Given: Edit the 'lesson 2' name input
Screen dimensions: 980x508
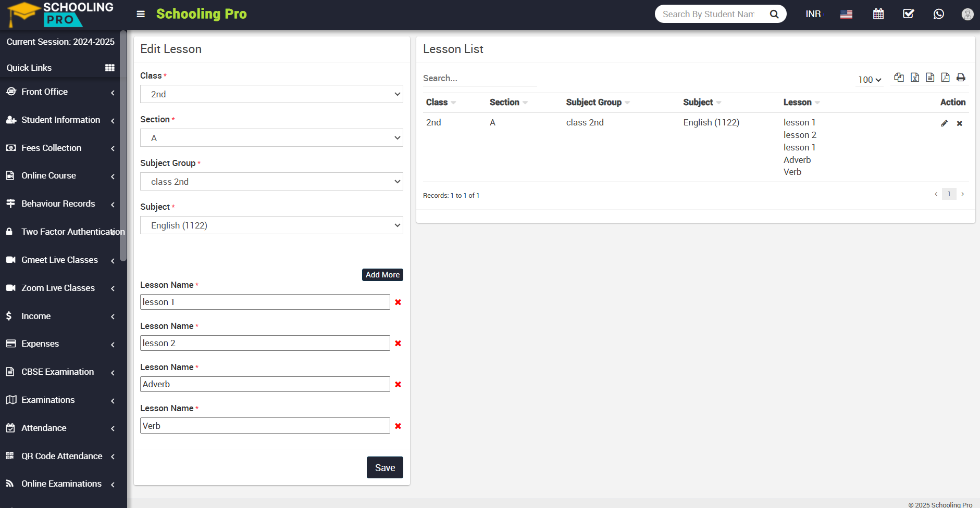Looking at the screenshot, I should 265,343.
